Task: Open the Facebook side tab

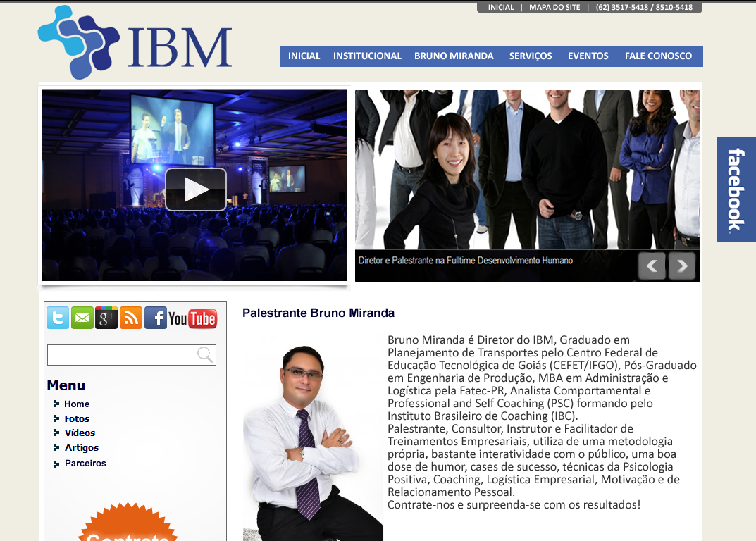Action: (736, 189)
